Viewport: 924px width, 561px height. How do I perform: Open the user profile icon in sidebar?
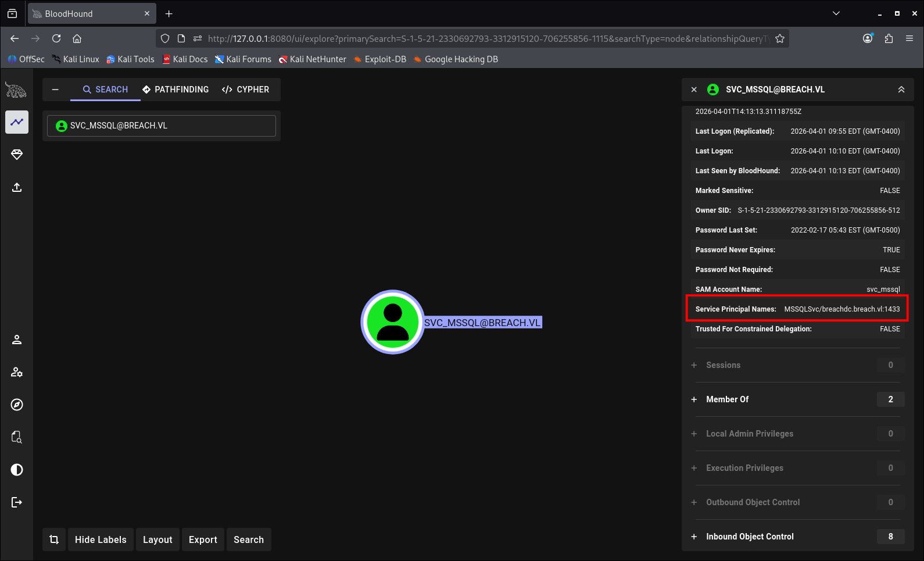[x=17, y=340]
